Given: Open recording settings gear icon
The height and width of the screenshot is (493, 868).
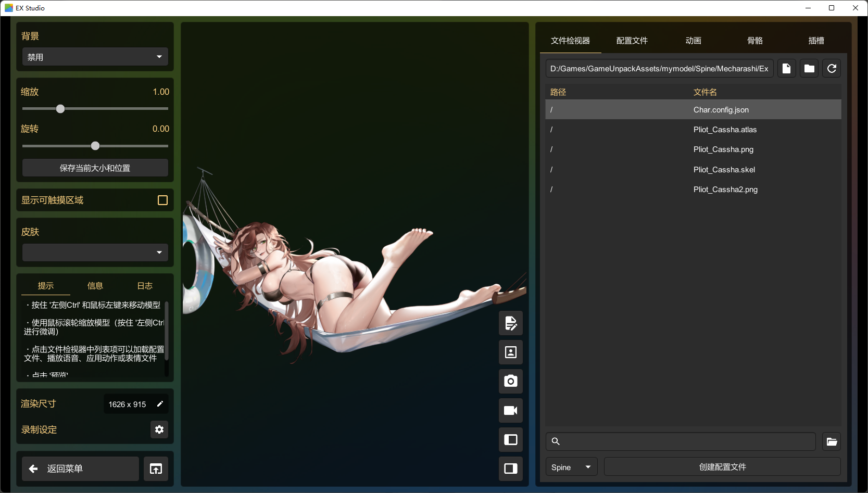Looking at the screenshot, I should click(159, 429).
